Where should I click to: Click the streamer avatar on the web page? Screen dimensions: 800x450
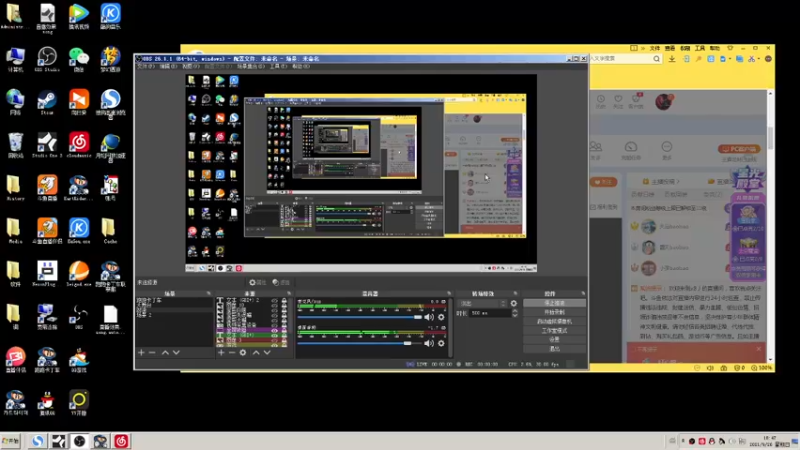[x=664, y=102]
